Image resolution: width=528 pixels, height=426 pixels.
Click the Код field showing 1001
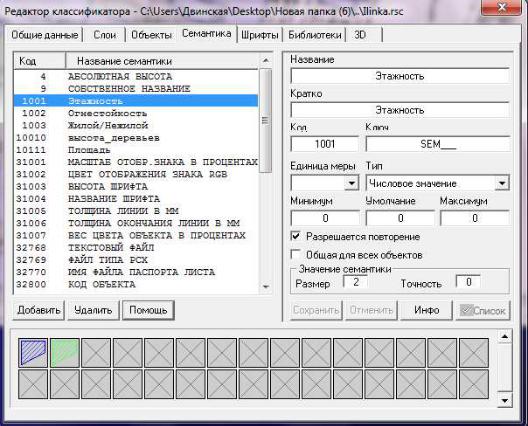[x=325, y=144]
